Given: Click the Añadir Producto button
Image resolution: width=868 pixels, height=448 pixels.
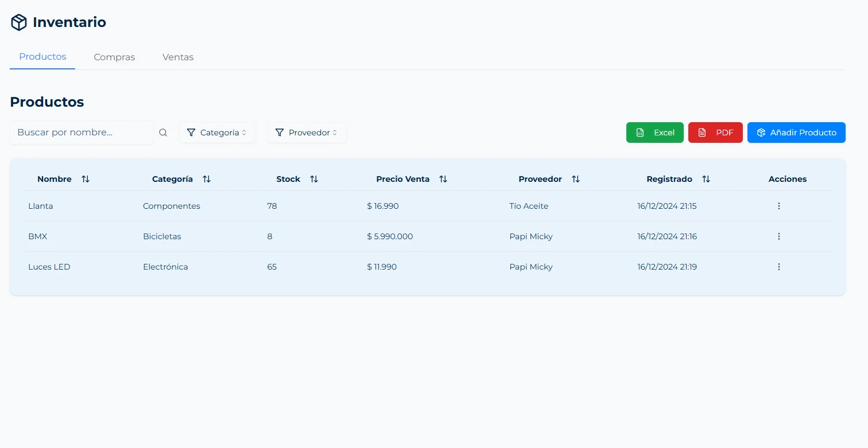Looking at the screenshot, I should coord(796,133).
